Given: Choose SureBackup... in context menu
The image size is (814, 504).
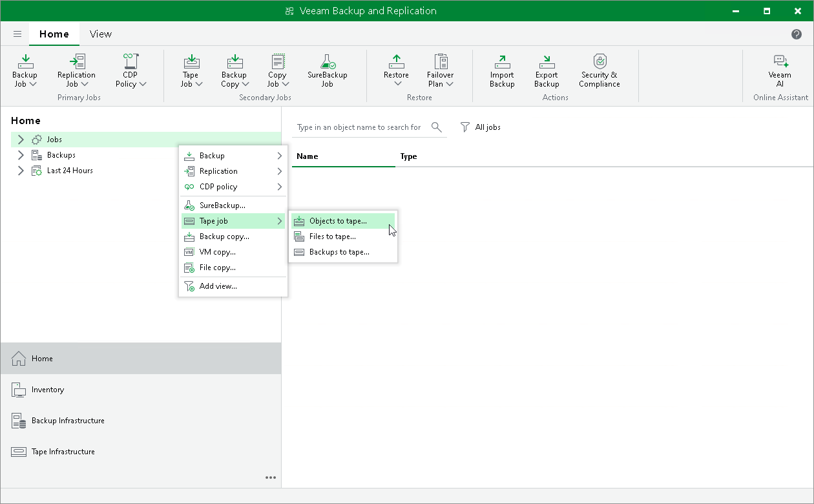Looking at the screenshot, I should (x=233, y=205).
